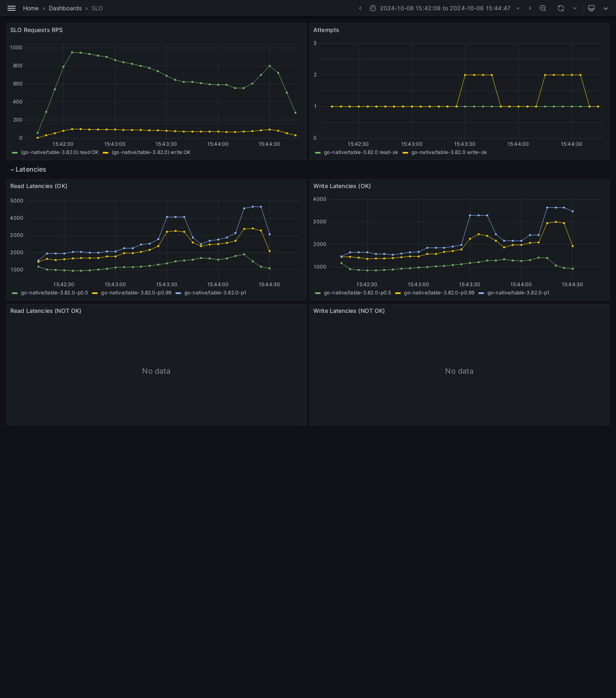The image size is (616, 698).
Task: Toggle write OK series in RPS legend
Action: click(x=151, y=152)
